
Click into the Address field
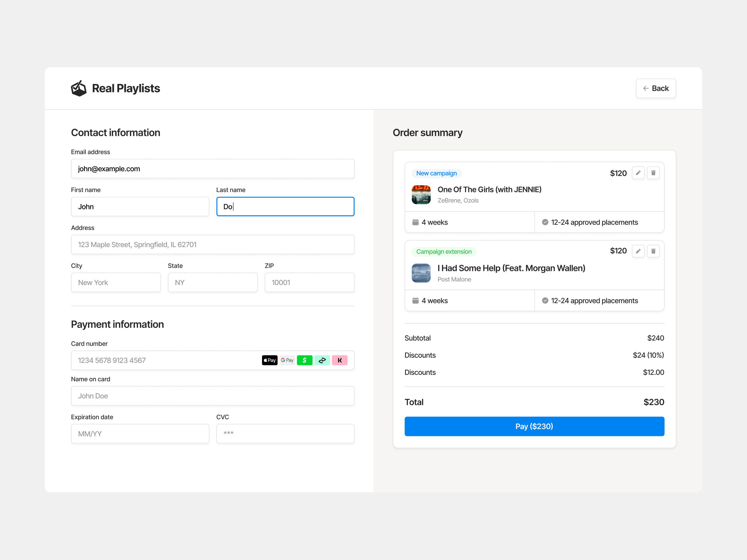212,244
